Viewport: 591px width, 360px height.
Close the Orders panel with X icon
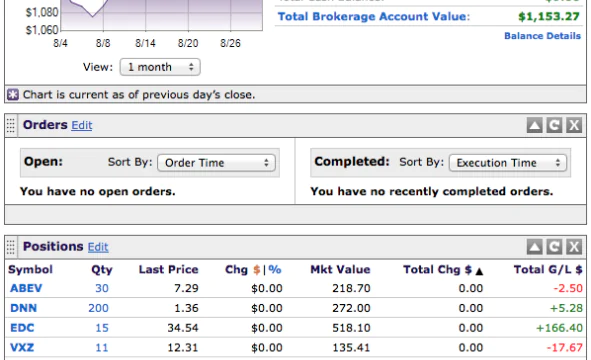574,125
